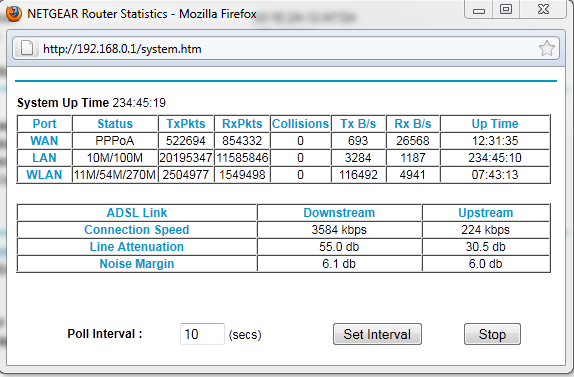Click the Noise Margin row label

tap(137, 264)
